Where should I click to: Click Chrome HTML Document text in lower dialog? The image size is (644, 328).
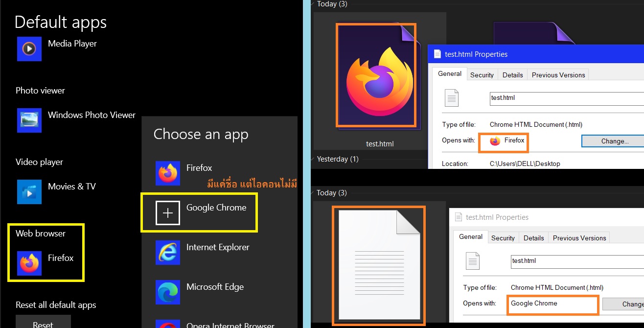pos(557,288)
